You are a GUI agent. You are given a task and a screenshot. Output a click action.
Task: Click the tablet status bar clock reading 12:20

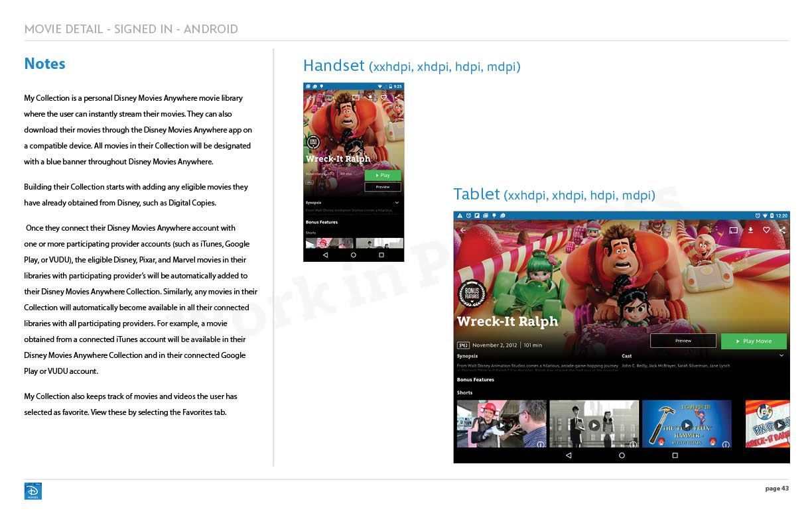pos(781,215)
